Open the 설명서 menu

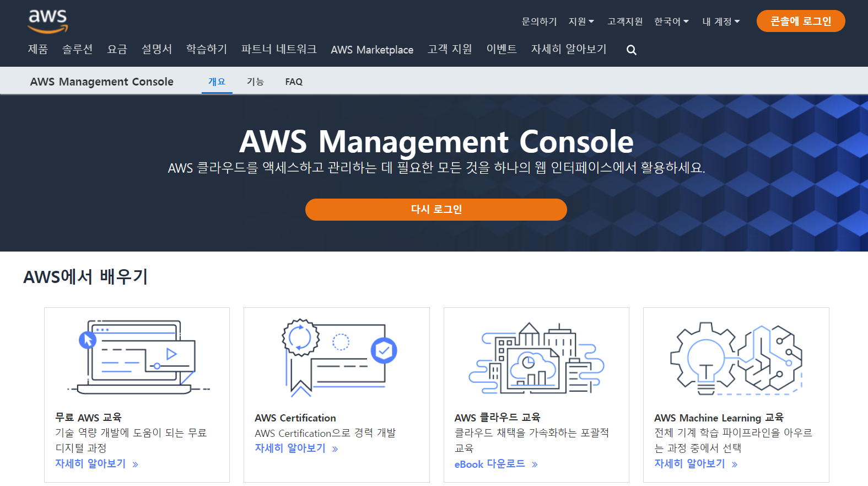coord(157,49)
